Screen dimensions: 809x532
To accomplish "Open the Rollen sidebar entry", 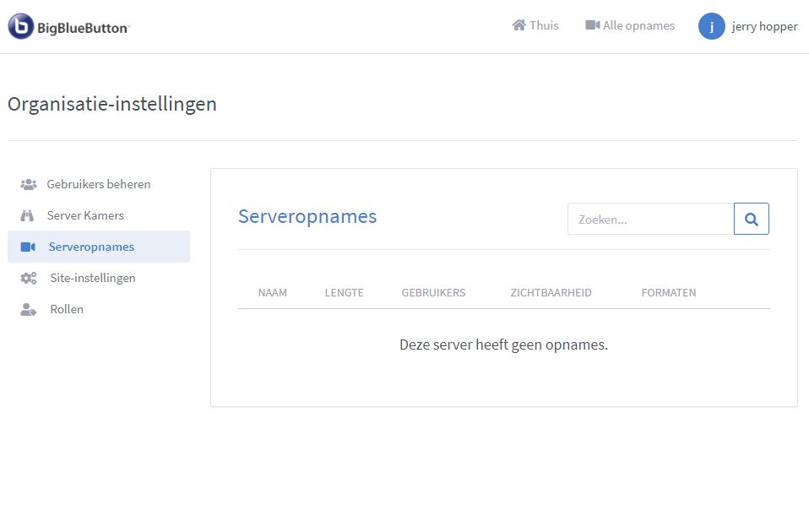I will click(67, 309).
